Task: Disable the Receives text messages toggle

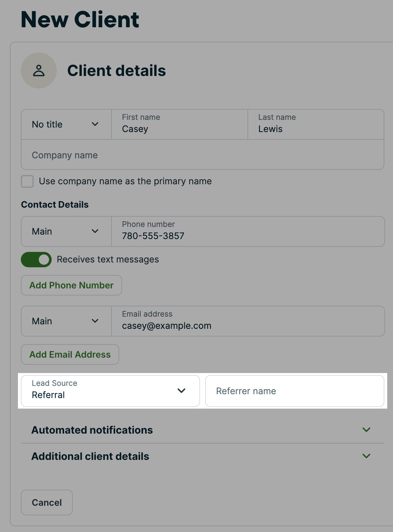Action: coord(36,260)
